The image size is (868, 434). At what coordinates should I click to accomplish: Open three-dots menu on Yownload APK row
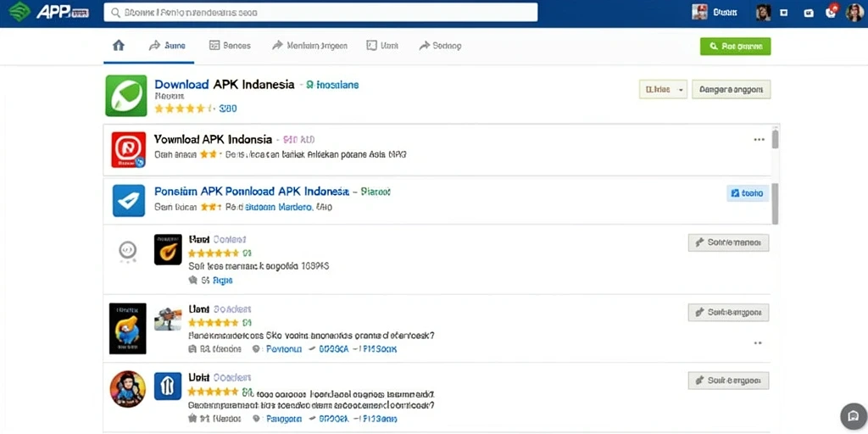point(759,140)
